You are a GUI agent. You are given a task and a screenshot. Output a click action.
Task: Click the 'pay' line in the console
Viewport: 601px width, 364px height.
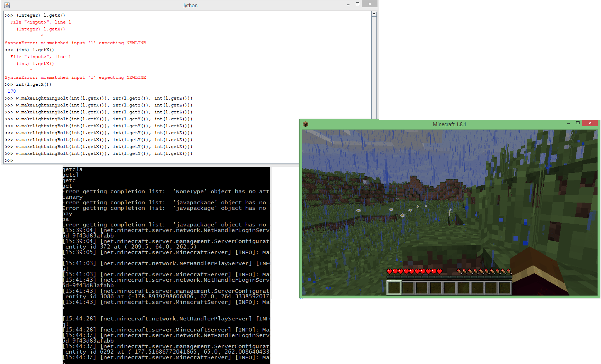tap(67, 214)
